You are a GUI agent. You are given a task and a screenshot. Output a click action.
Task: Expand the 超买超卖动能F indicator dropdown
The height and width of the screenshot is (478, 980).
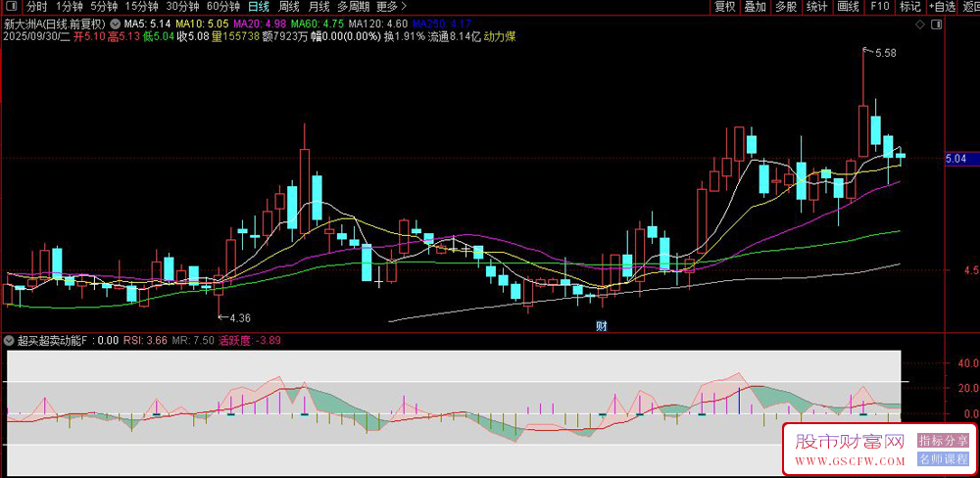point(8,342)
